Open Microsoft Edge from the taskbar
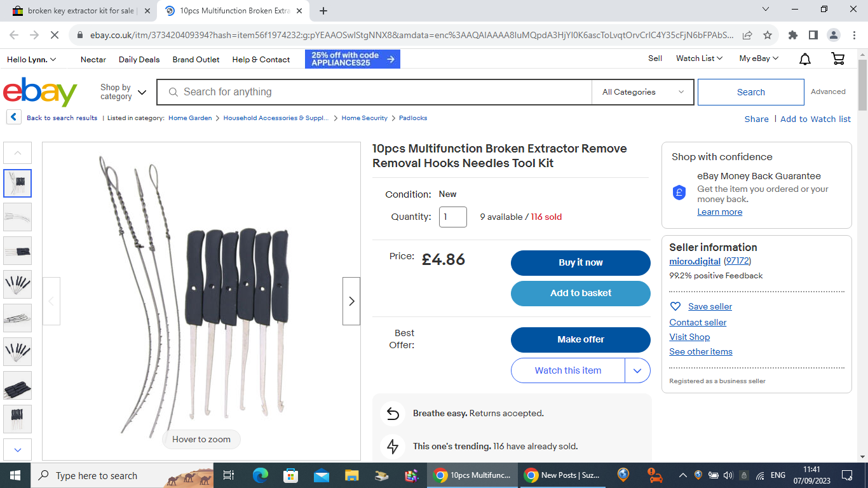Image resolution: width=868 pixels, height=488 pixels. click(260, 475)
